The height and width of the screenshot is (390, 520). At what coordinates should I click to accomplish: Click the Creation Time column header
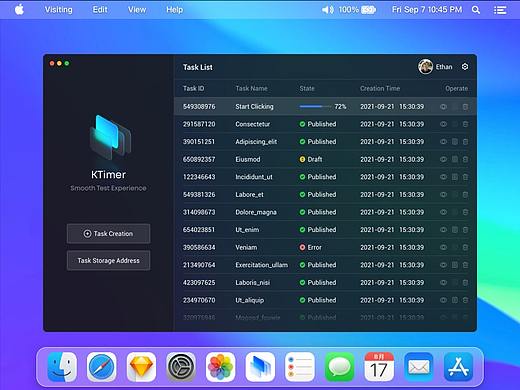coord(380,88)
